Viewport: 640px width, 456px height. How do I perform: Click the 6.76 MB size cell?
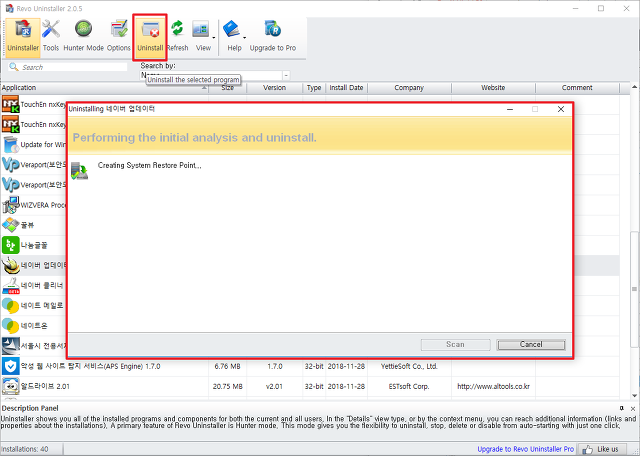[227, 366]
